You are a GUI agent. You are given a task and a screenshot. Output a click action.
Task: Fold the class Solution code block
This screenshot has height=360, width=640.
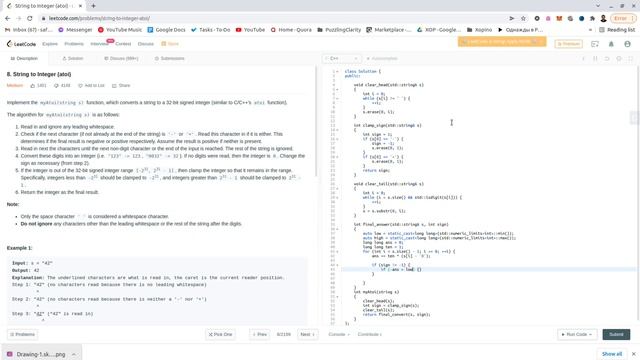[337, 71]
